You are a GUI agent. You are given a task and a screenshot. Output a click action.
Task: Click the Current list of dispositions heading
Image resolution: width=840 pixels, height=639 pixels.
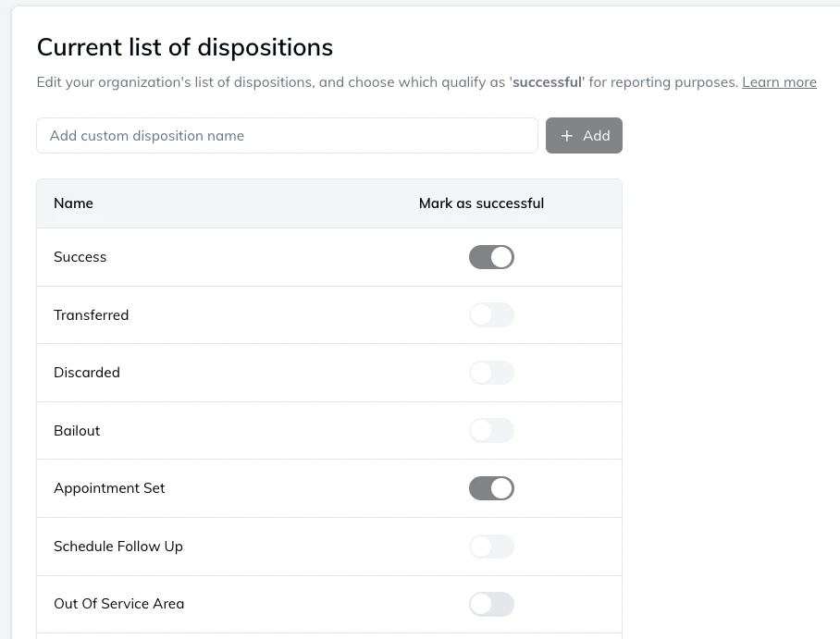[x=185, y=47]
